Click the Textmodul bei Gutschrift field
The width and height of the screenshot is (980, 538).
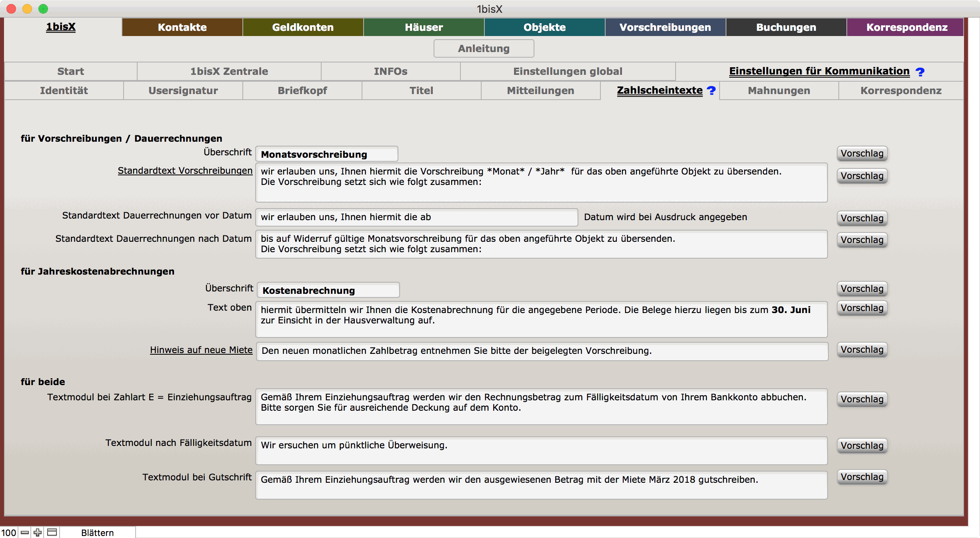tap(542, 485)
